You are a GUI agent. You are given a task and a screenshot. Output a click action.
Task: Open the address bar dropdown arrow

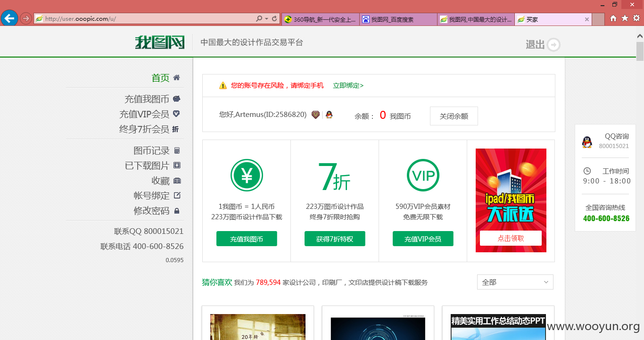click(x=267, y=19)
